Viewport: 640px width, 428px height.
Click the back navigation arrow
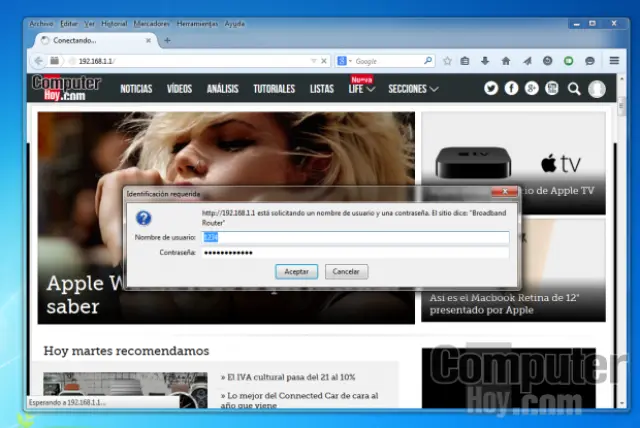coord(42,61)
